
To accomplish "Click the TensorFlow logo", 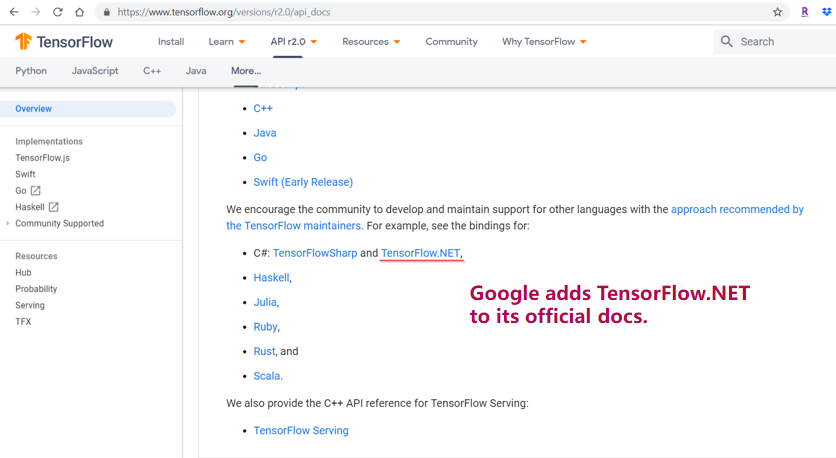I will coord(64,42).
